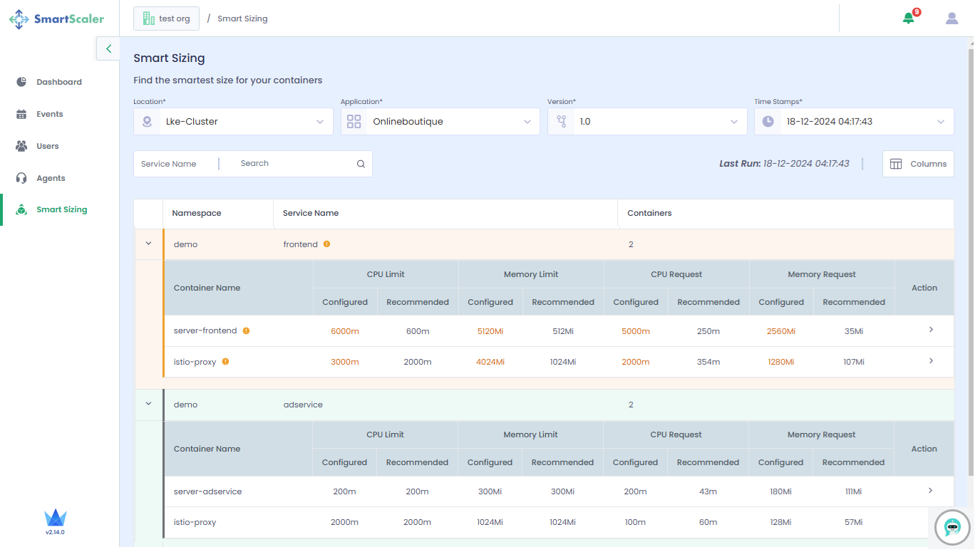
Task: Click the 43m recommended CPU request value
Action: 708,491
